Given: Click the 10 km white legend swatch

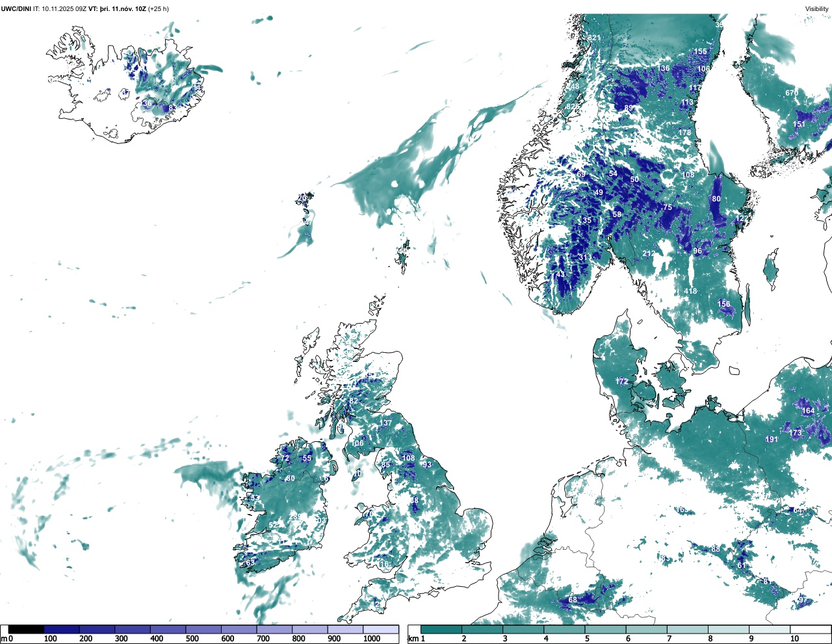Looking at the screenshot, I should pyautogui.click(x=810, y=629).
